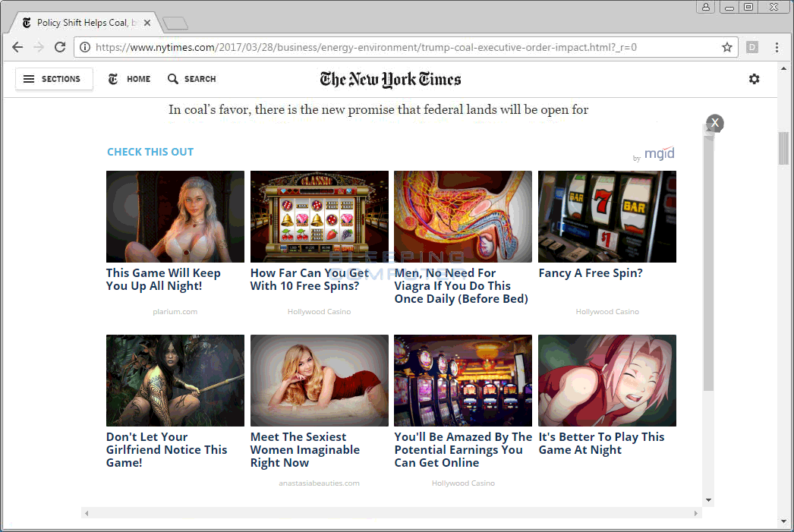Open 'Don't Let Your Girlfriend Notice This Game!'
Screen dimensions: 794x532
[x=166, y=449]
